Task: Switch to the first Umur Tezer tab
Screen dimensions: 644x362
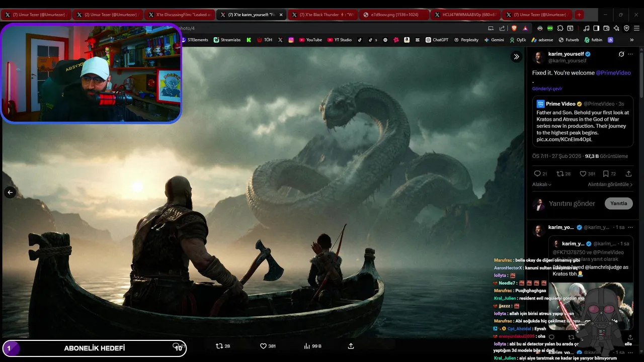Action: click(x=37, y=15)
